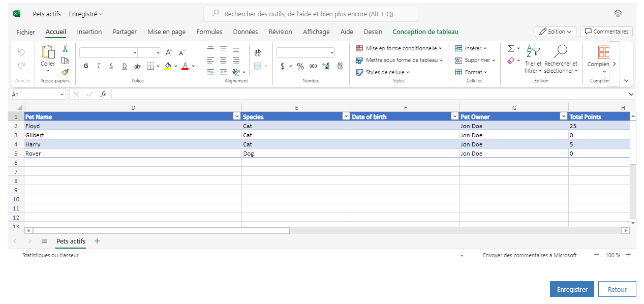This screenshot has height=304, width=644.
Task: Switch to the Insertion ribbon tab
Action: (89, 32)
